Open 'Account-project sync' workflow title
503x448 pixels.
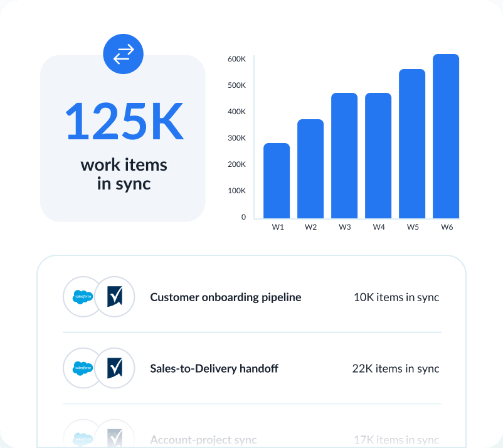click(x=203, y=440)
